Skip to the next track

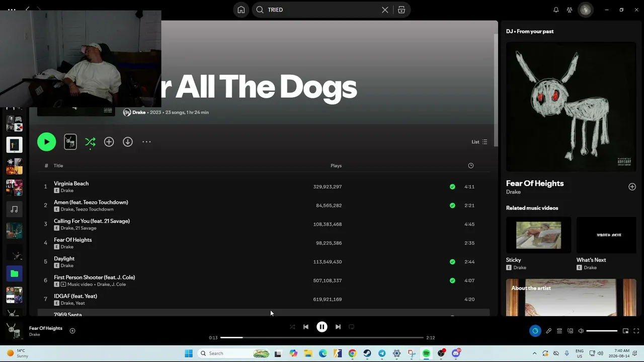338,327
